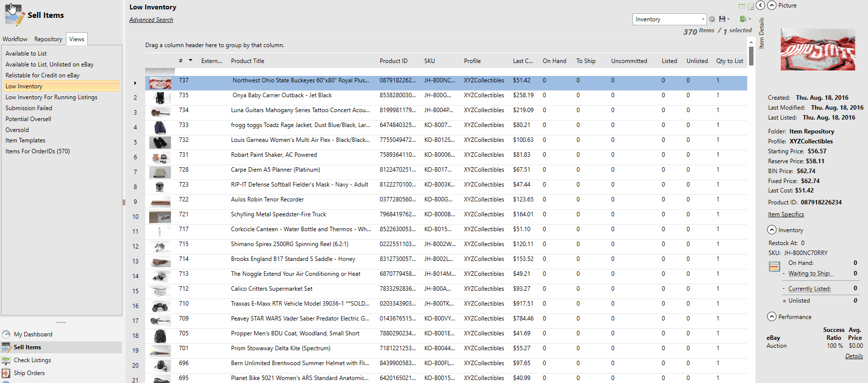Click the large Ohio State blanket picture
The height and width of the screenshot is (383, 868).
pos(818,49)
